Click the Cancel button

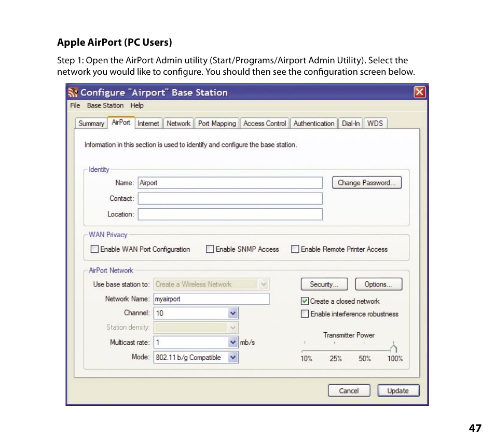point(349,391)
